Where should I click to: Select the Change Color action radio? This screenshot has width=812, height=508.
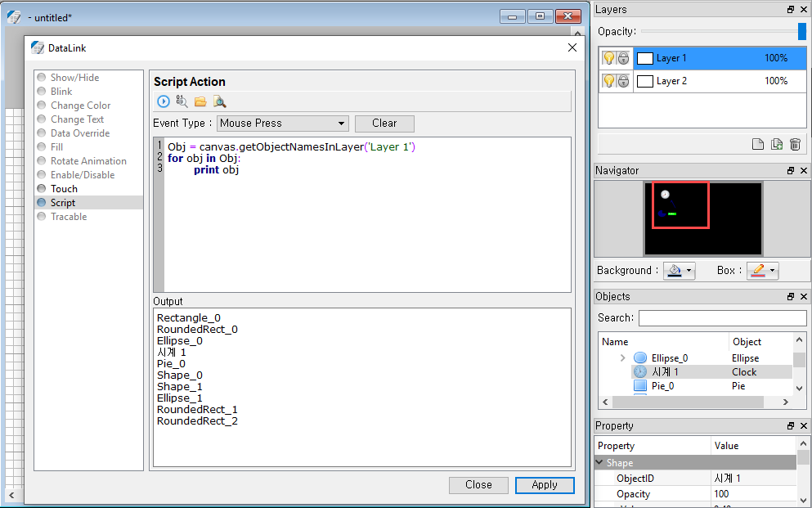click(x=42, y=106)
